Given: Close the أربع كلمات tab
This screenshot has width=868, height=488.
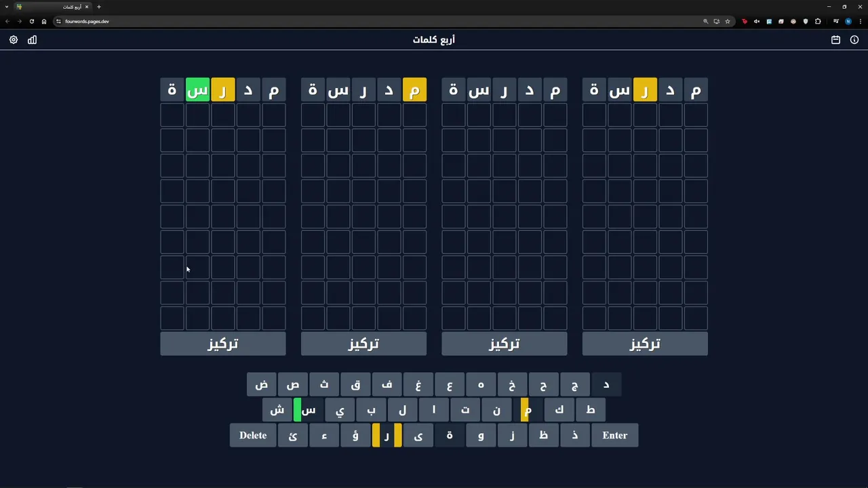Looking at the screenshot, I should [x=87, y=7].
